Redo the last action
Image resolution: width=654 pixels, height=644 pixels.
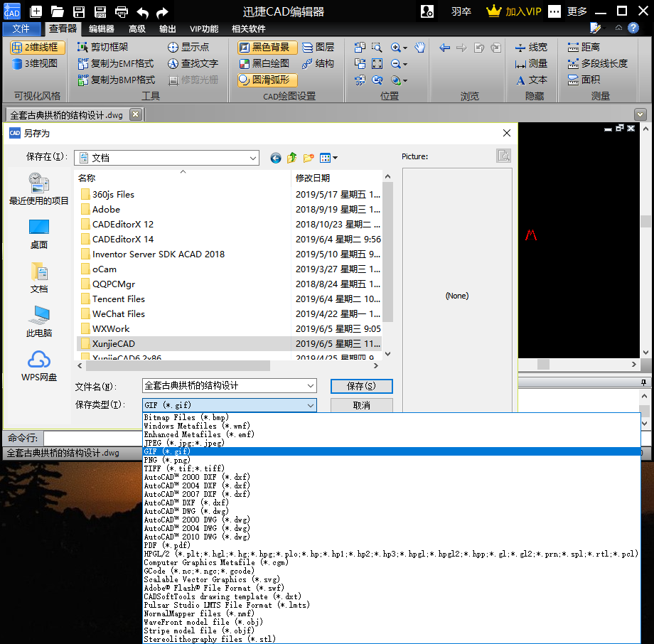(x=162, y=13)
